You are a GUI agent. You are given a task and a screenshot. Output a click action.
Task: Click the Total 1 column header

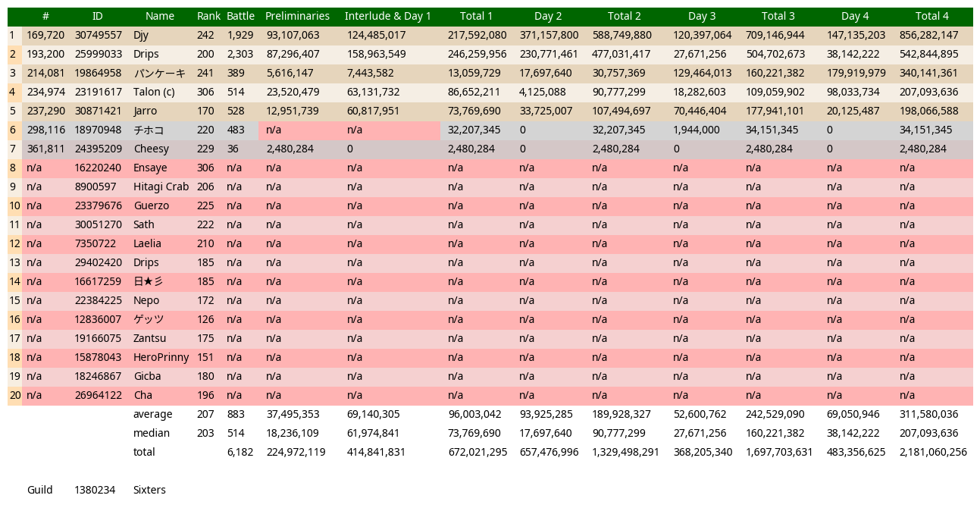pos(476,16)
